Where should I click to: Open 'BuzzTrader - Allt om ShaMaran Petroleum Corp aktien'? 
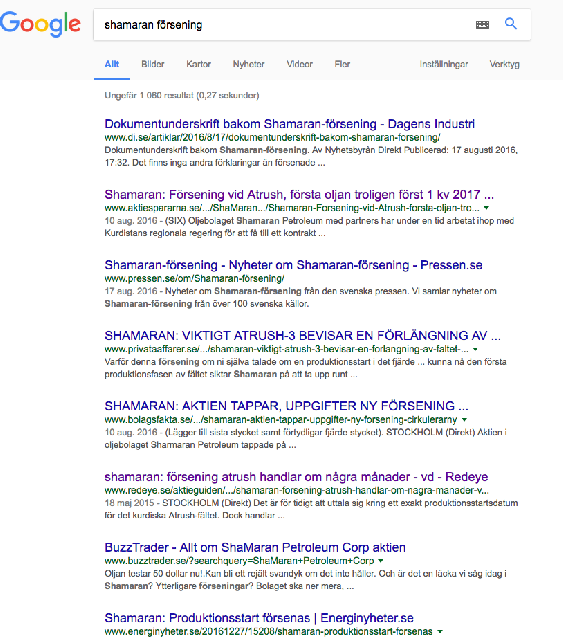tap(255, 547)
